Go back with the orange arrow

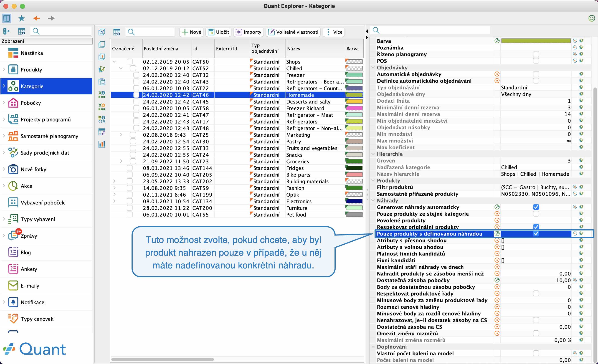coord(37,18)
